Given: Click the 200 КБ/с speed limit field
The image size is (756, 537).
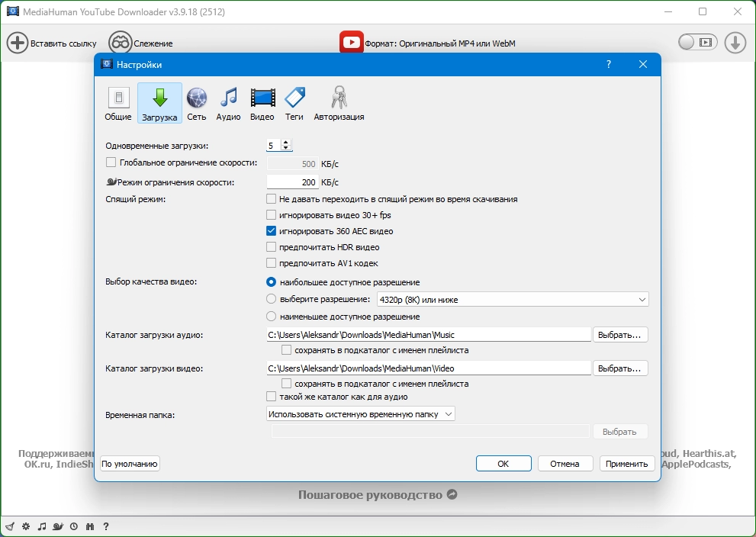Looking at the screenshot, I should pos(292,182).
